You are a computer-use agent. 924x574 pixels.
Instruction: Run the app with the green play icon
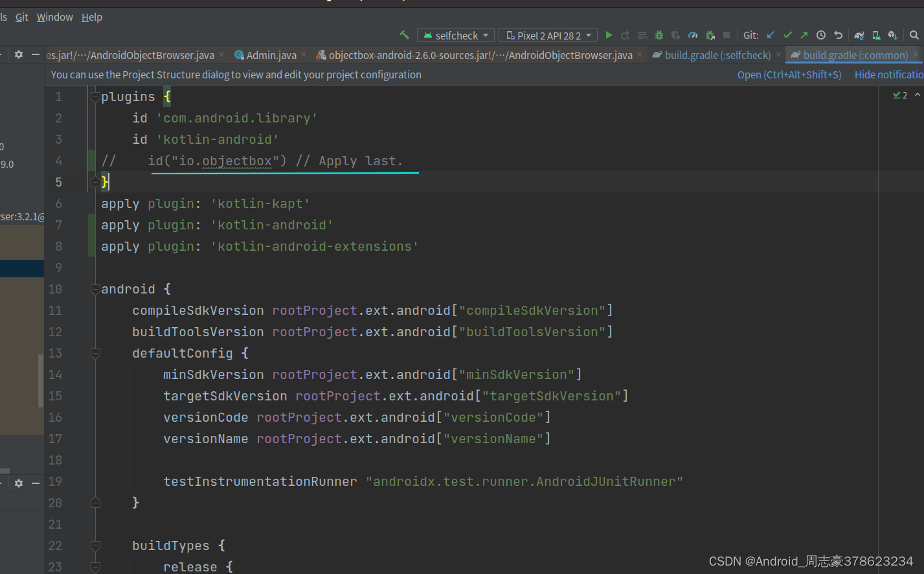point(609,35)
